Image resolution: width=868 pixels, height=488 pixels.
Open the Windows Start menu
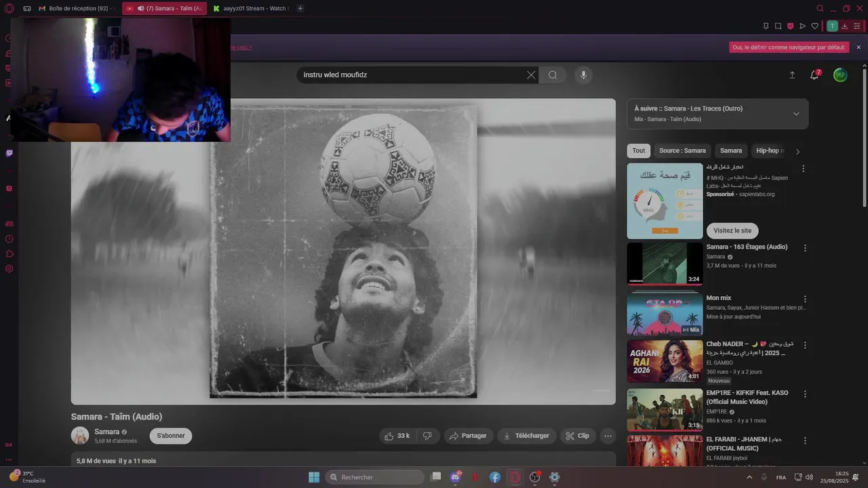(x=314, y=477)
